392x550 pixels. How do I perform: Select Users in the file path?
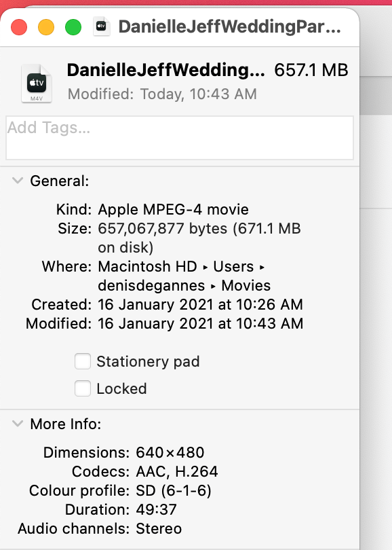point(233,266)
